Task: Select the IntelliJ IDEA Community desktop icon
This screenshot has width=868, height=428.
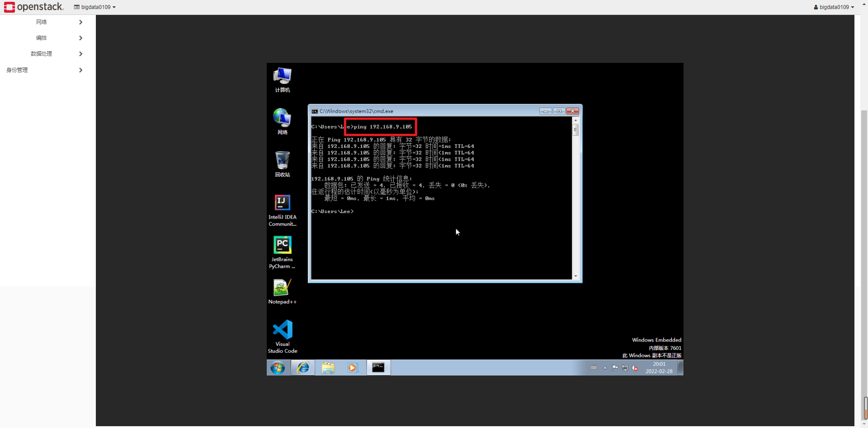Action: point(283,210)
